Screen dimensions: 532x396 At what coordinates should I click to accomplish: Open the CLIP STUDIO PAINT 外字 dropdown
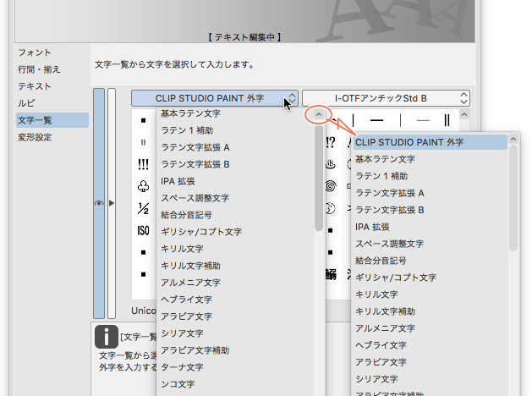click(x=215, y=98)
